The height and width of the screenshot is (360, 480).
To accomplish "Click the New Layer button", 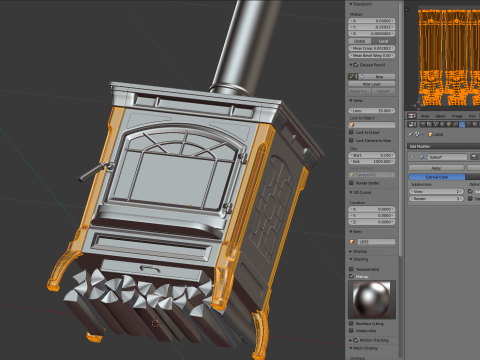I will 372,84.
